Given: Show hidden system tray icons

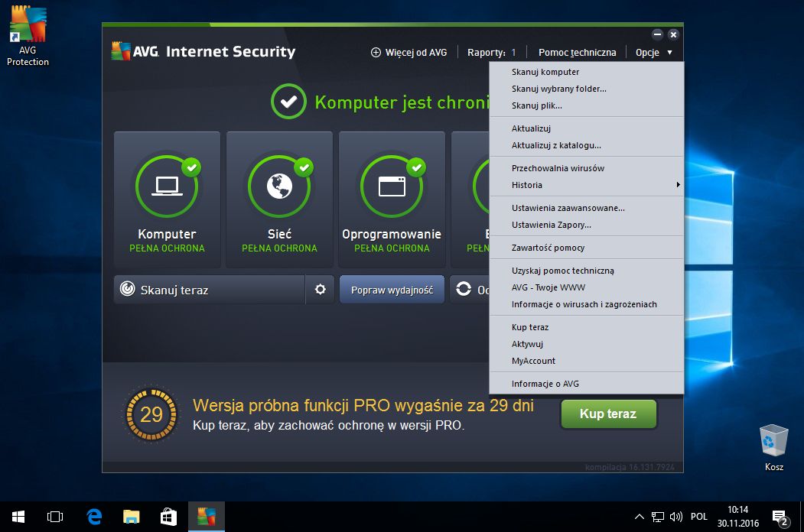Looking at the screenshot, I should (x=640, y=517).
